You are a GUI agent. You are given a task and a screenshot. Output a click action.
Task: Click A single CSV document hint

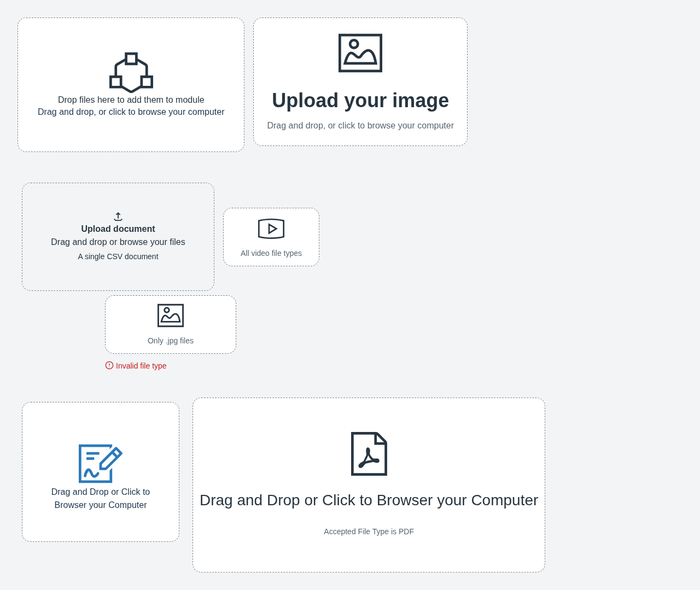(118, 256)
